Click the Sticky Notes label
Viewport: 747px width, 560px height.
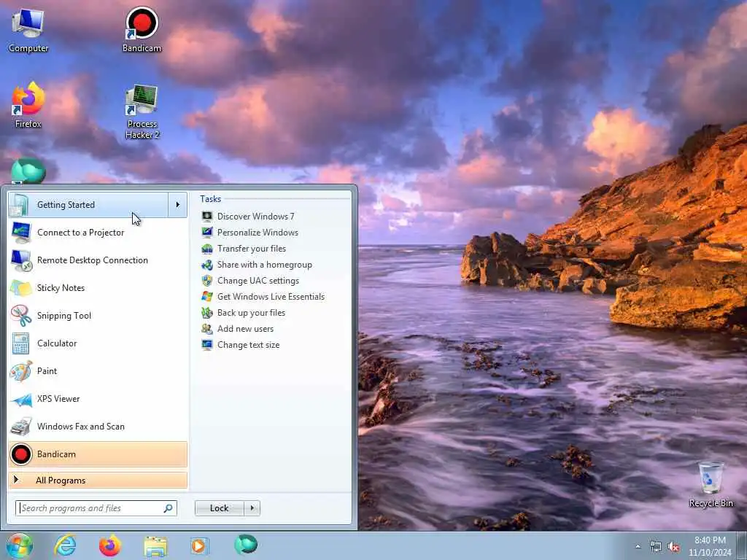61,288
